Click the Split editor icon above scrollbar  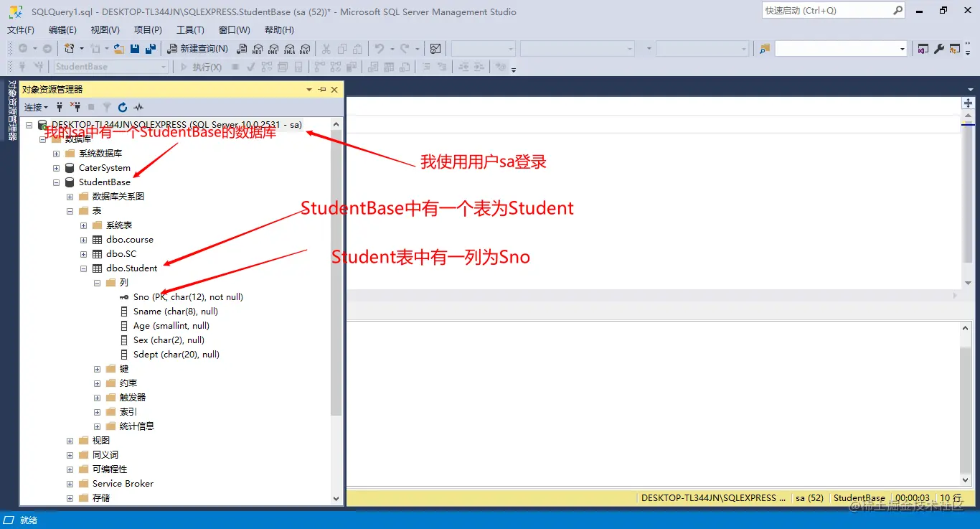(968, 103)
